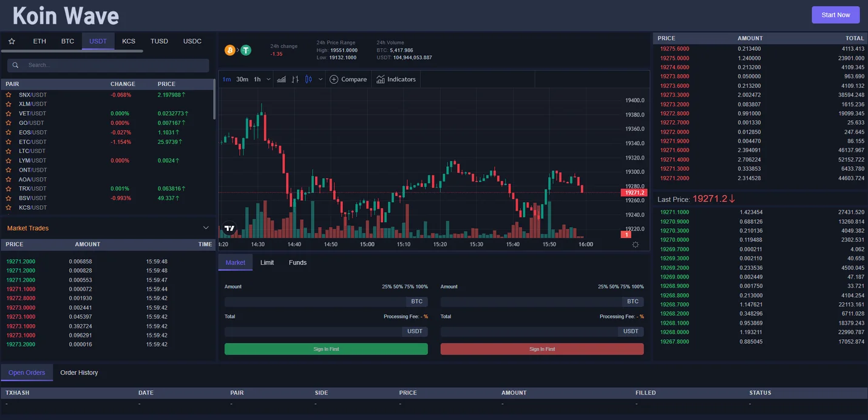Select the USDC market tab

pyautogui.click(x=192, y=41)
